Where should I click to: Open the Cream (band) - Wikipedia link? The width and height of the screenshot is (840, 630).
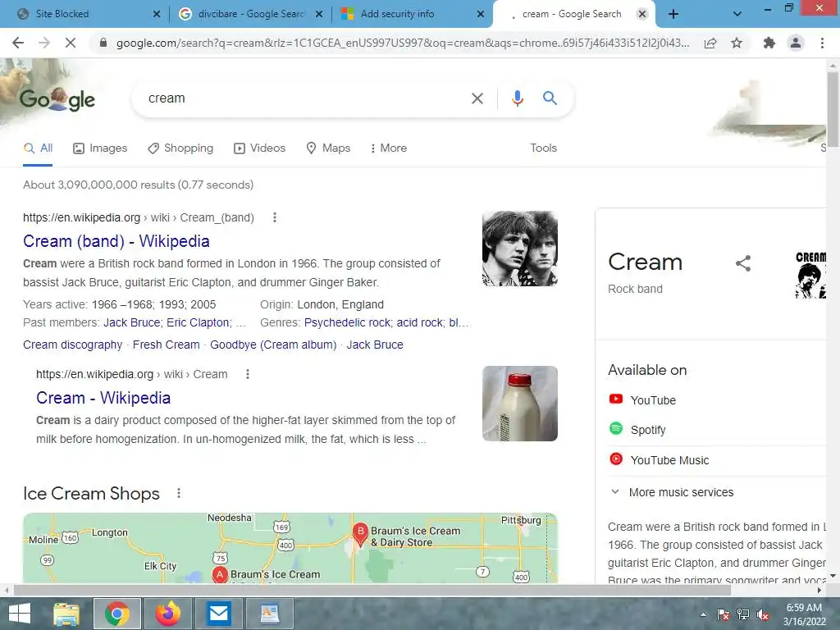point(116,241)
